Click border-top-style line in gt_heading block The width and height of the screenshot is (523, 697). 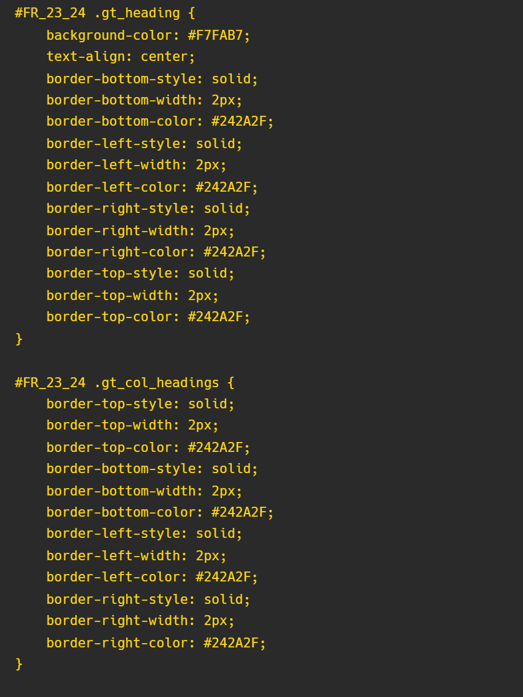[x=140, y=273]
